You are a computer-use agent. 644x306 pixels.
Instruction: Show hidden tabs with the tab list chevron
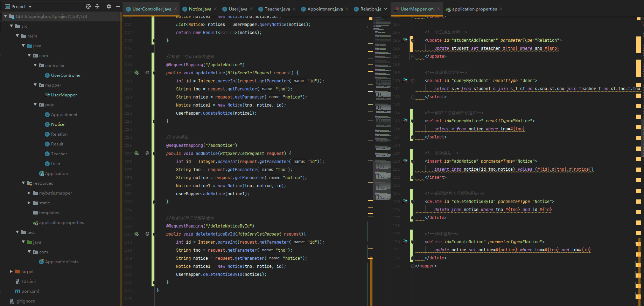click(x=386, y=9)
